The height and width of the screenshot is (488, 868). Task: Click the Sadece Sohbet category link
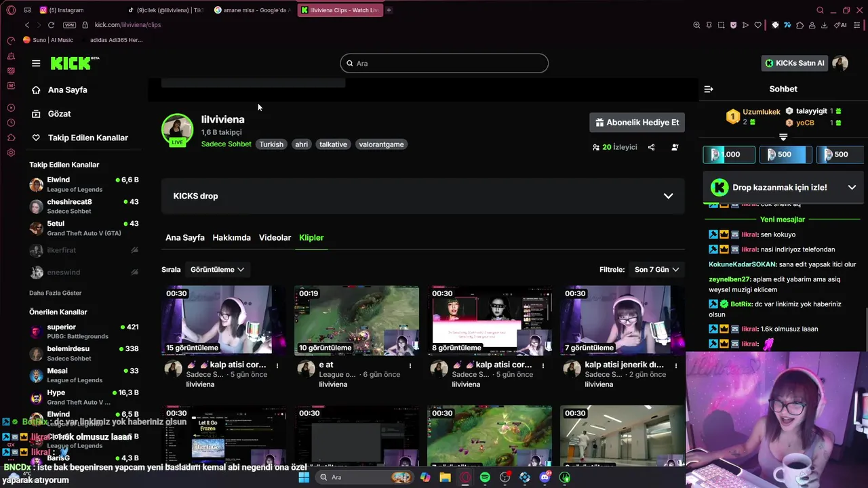[x=226, y=144]
